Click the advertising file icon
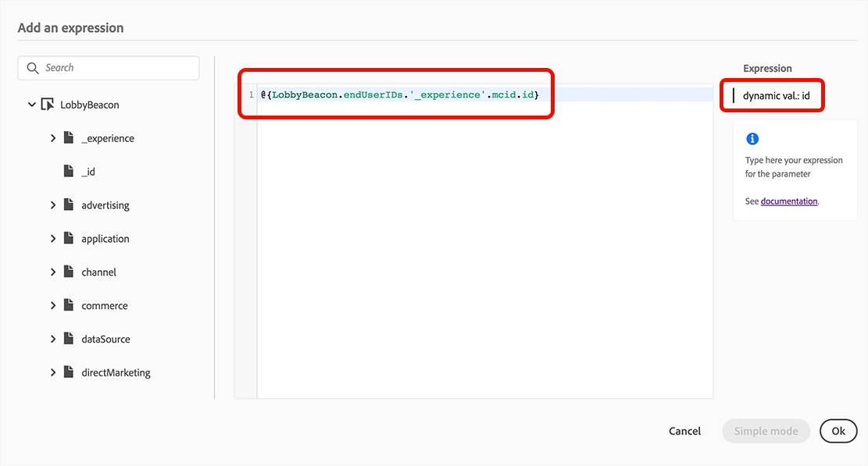This screenshot has height=466, width=868. [69, 205]
